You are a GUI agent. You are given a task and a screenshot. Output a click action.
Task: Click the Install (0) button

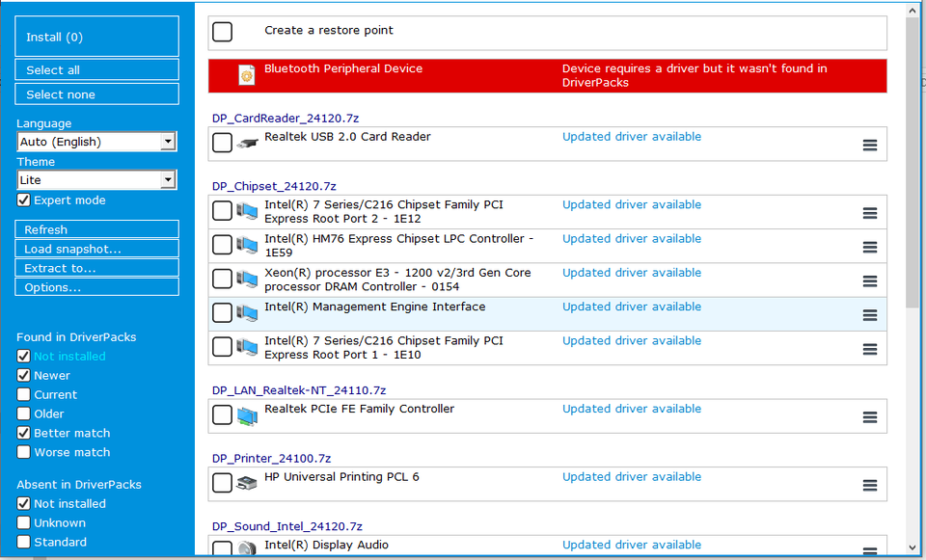coord(96,37)
